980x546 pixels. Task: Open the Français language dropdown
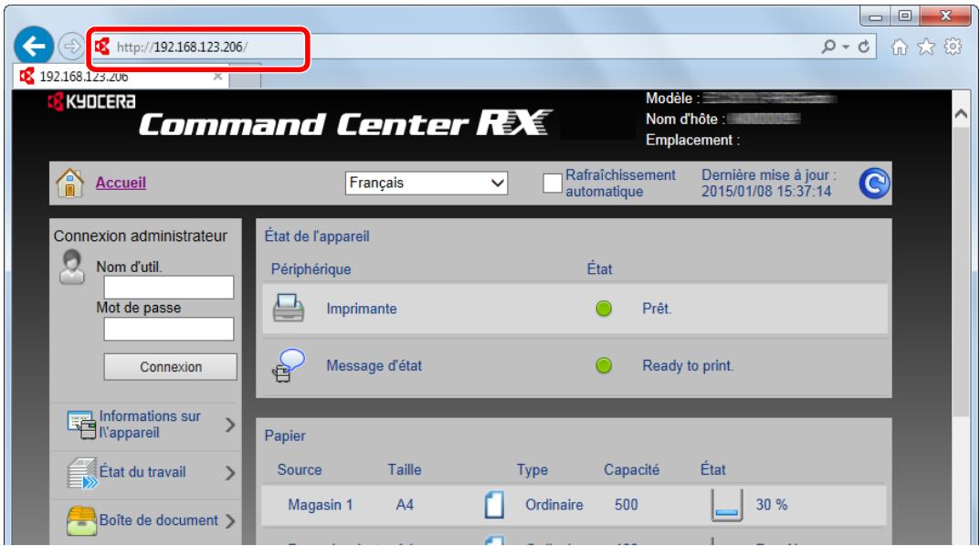pyautogui.click(x=427, y=183)
